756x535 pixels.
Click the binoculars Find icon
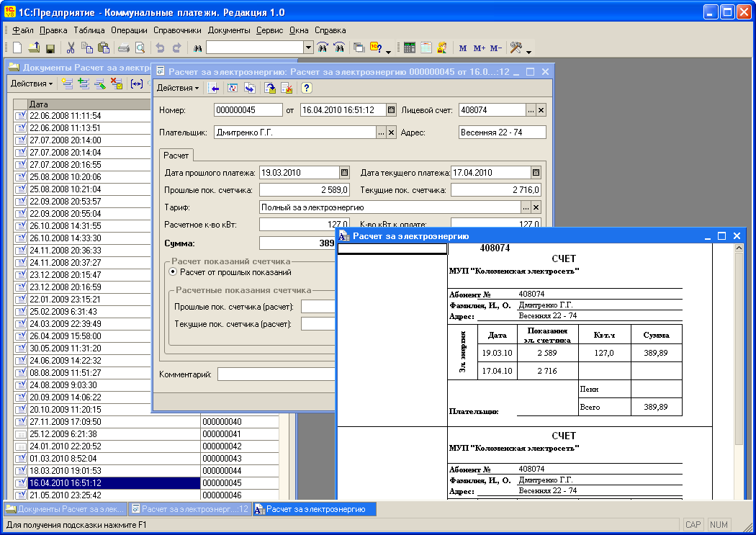(197, 48)
